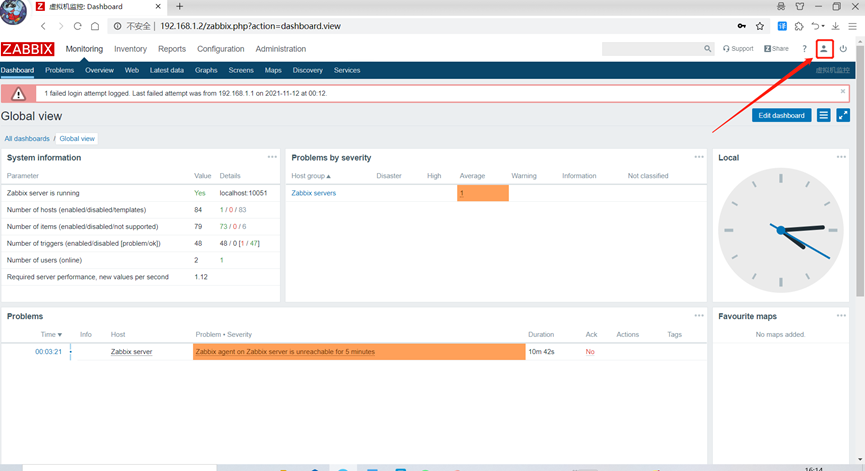Click the localhost:10051 details value
This screenshot has width=865, height=471.
tap(243, 193)
